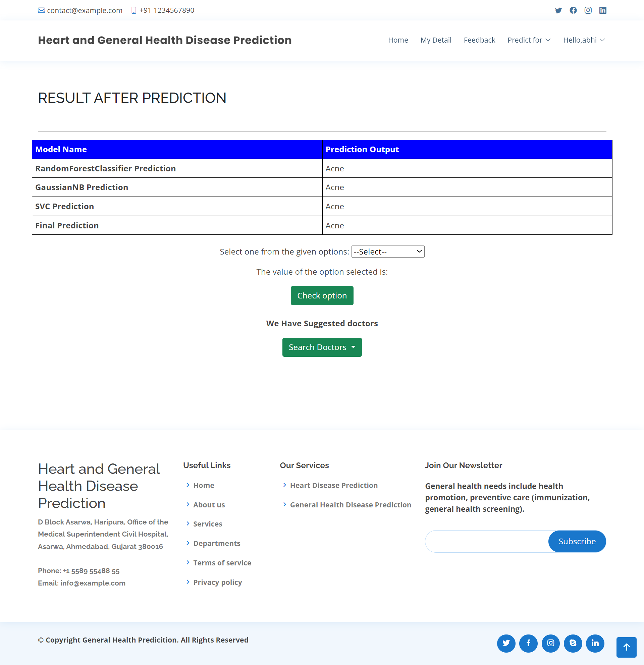Click the Subscribe button
The image size is (644, 665).
pos(577,541)
